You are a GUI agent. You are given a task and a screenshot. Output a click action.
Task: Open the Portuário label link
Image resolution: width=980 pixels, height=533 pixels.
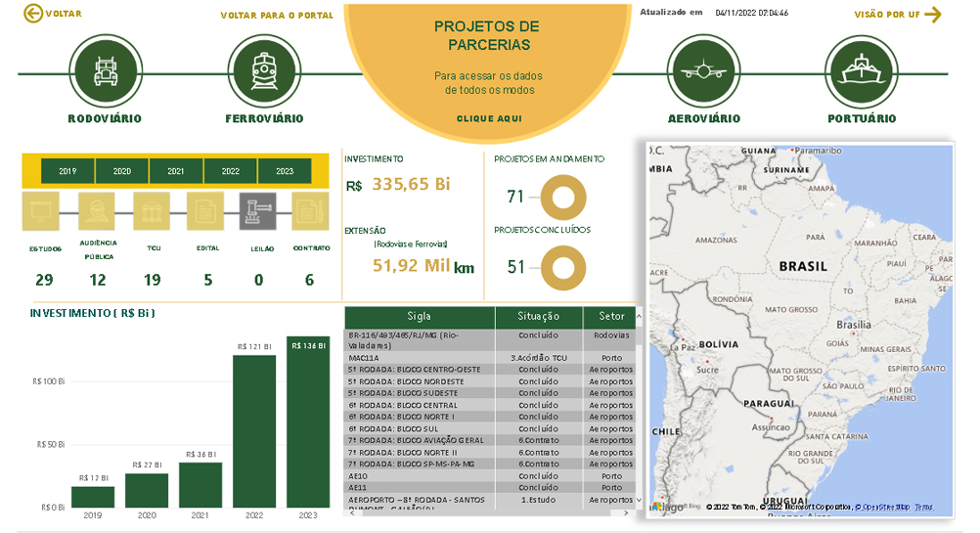862,118
